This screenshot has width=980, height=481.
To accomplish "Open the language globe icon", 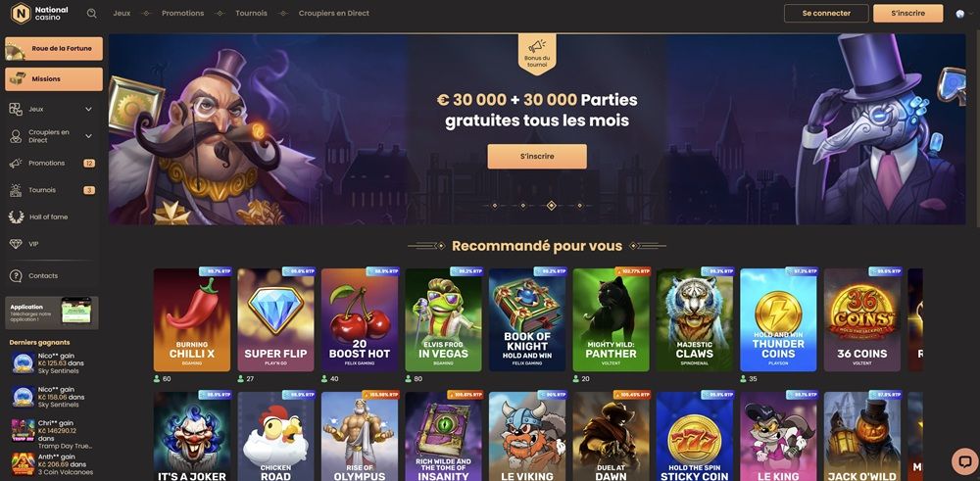I will click(x=960, y=14).
